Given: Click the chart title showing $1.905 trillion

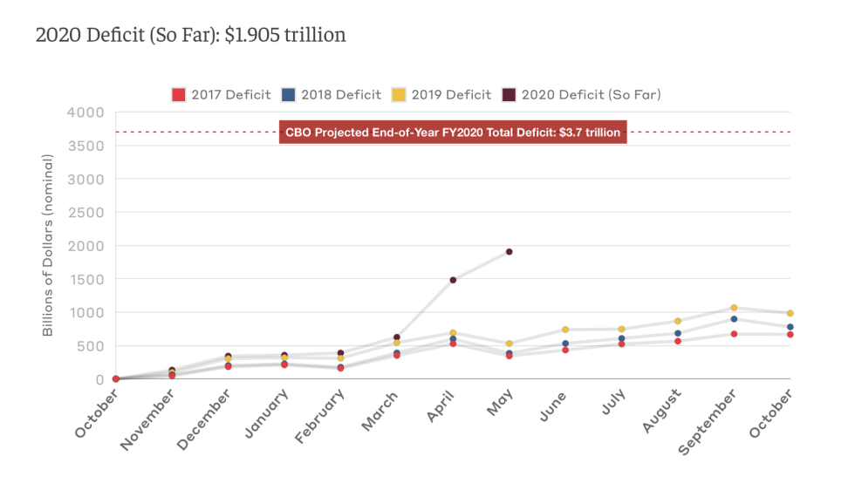Looking at the screenshot, I should 190,36.
